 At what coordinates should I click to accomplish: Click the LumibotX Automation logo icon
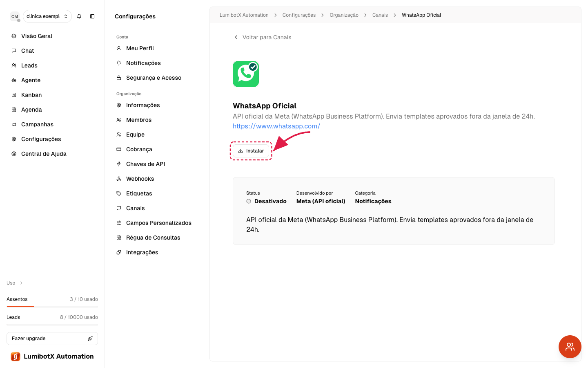pyautogui.click(x=16, y=357)
